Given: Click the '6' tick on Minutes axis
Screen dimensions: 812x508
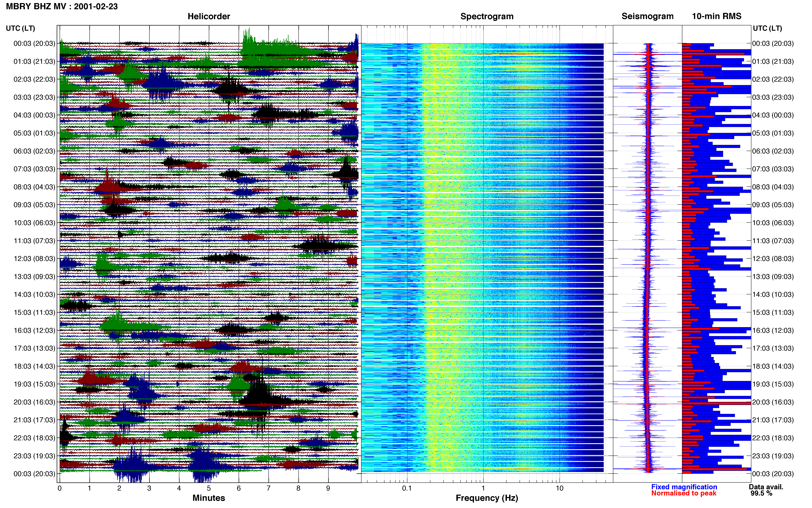Looking at the screenshot, I should (x=239, y=488).
